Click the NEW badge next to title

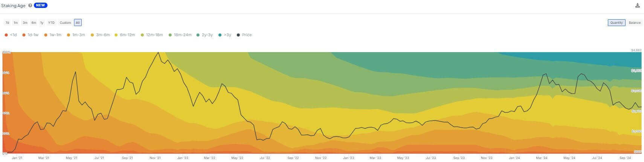[41, 5]
